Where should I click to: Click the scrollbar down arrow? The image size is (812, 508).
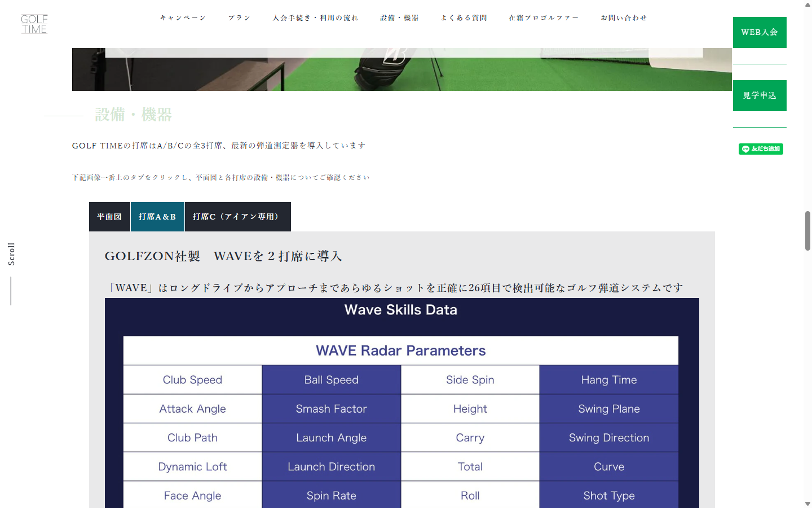tap(807, 503)
